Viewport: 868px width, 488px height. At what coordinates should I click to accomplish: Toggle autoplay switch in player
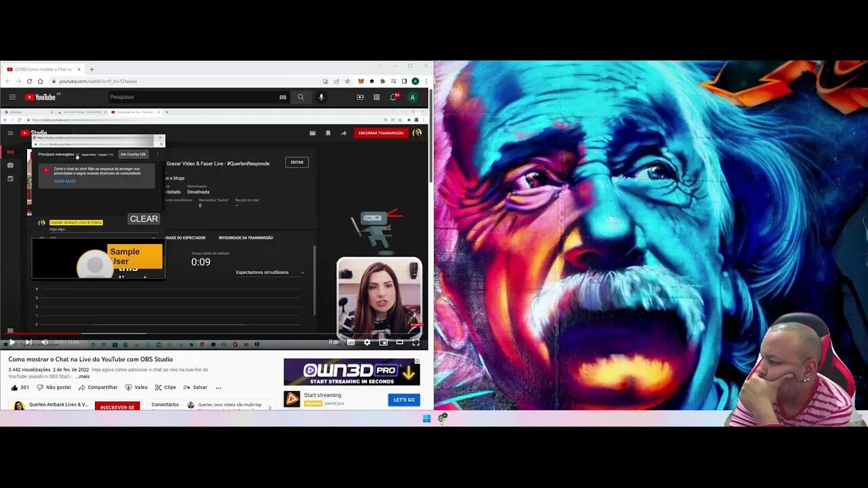[x=334, y=342]
